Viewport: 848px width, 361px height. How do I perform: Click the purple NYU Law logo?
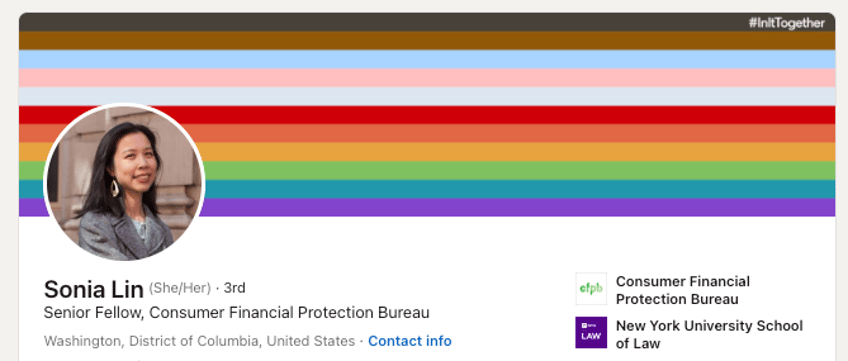tap(591, 332)
